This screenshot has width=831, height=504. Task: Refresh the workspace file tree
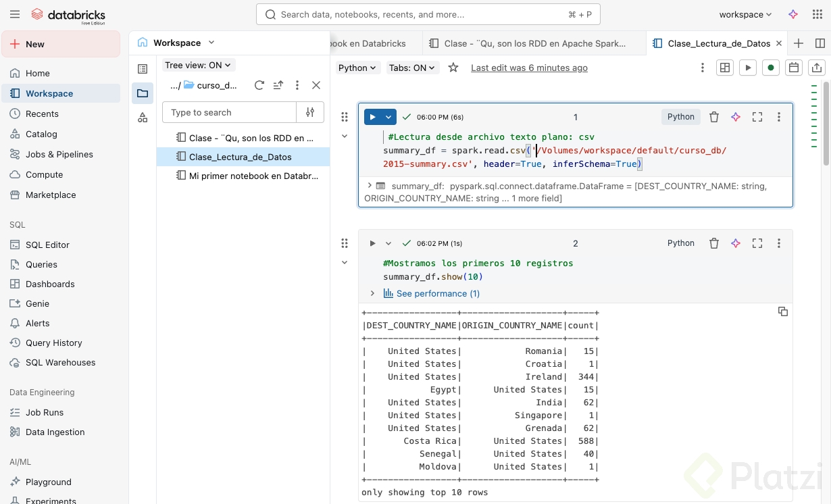point(259,85)
